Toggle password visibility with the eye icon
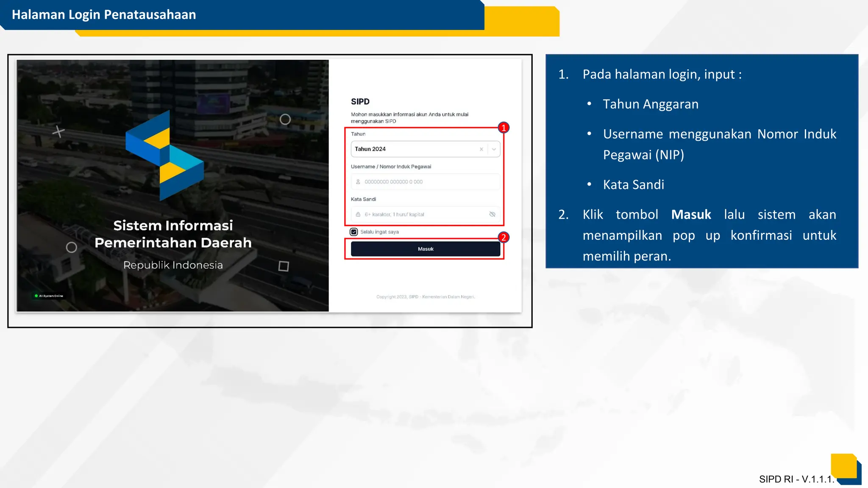Viewport: 868px width, 488px height. 492,214
